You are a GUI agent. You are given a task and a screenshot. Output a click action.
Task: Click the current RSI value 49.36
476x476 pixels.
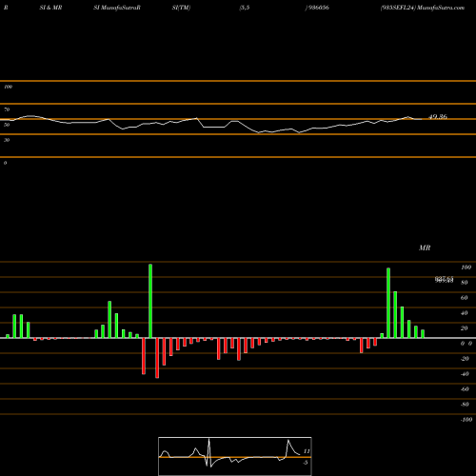438,117
